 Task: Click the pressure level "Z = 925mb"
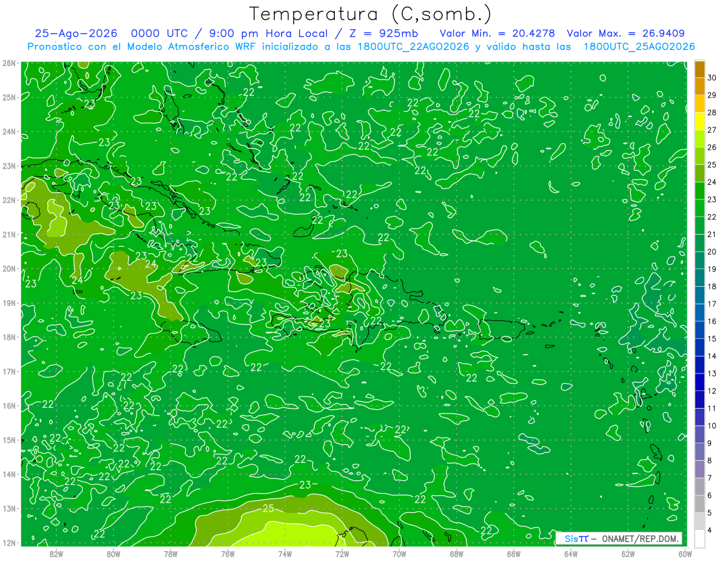click(384, 33)
